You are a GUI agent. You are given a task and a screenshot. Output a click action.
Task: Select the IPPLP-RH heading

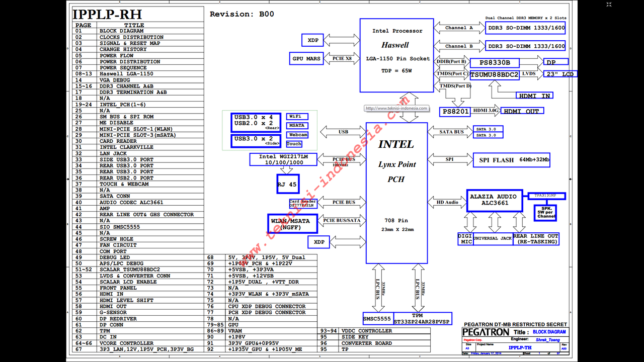pyautogui.click(x=107, y=14)
